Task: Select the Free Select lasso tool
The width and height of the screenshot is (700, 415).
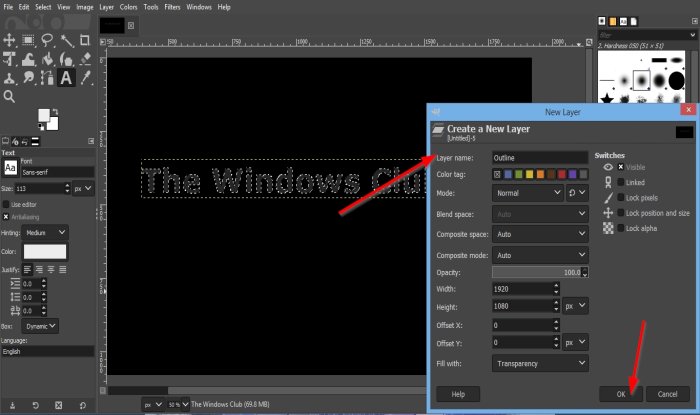Action: (x=47, y=40)
